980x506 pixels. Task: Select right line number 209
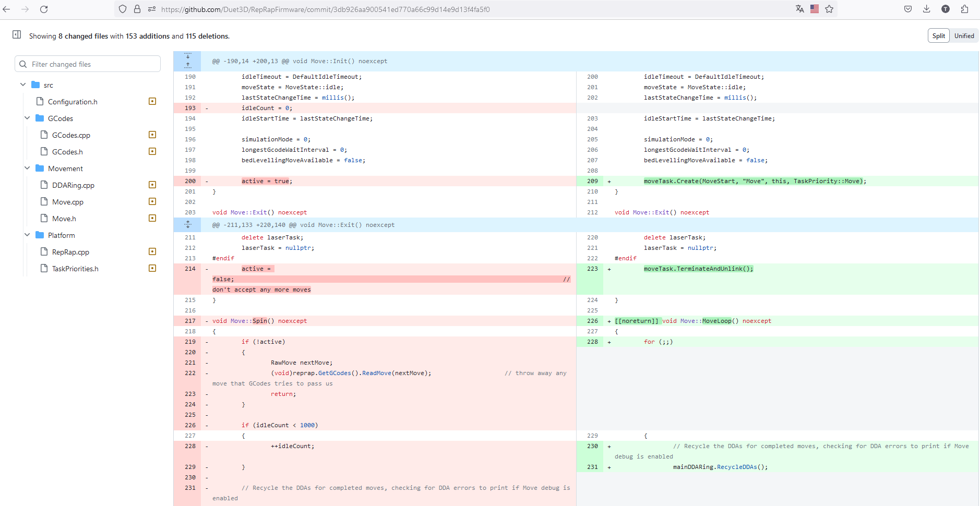point(592,181)
